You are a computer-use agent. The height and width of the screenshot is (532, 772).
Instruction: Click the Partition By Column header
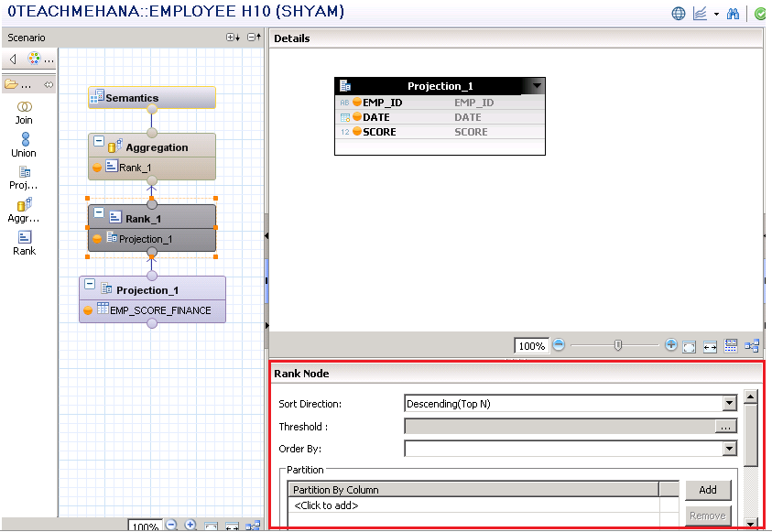[x=473, y=490]
